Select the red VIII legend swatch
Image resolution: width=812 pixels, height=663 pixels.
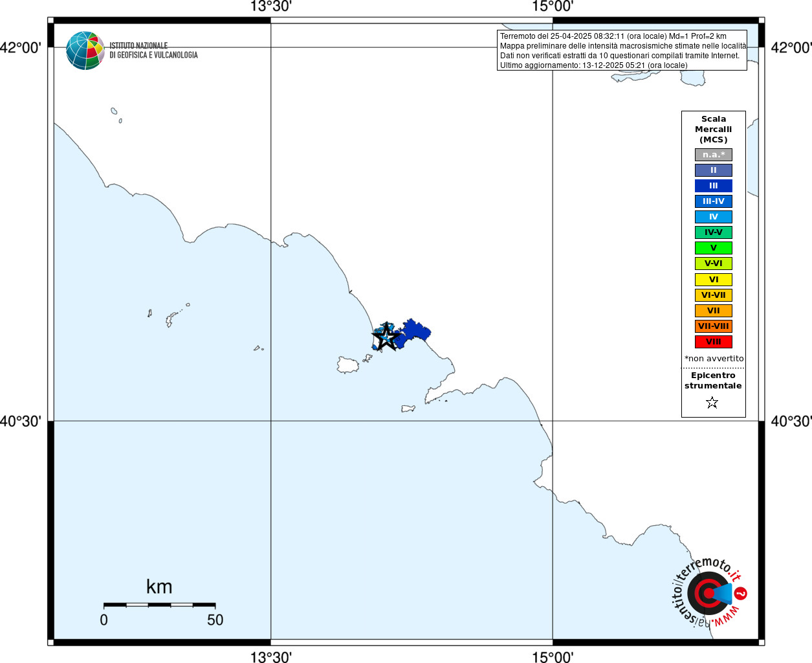click(714, 342)
